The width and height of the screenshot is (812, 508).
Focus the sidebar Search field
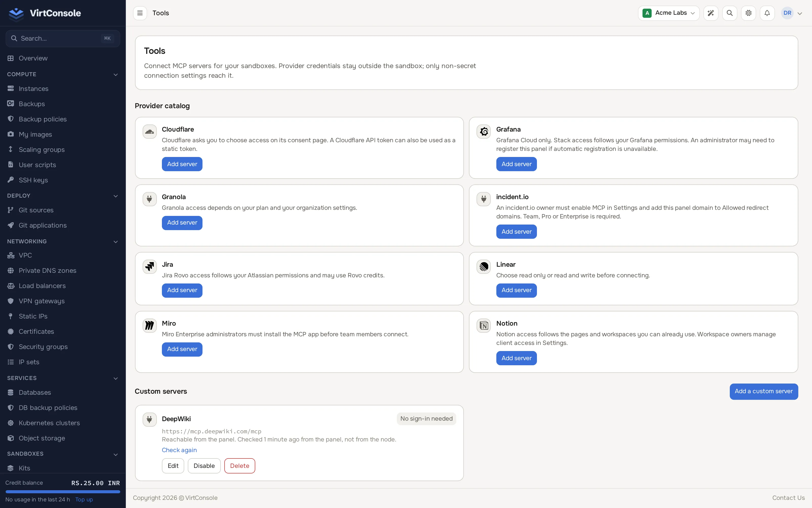(63, 38)
